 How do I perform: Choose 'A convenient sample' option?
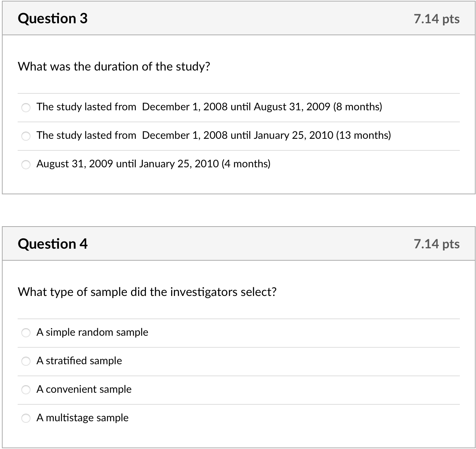[26, 390]
